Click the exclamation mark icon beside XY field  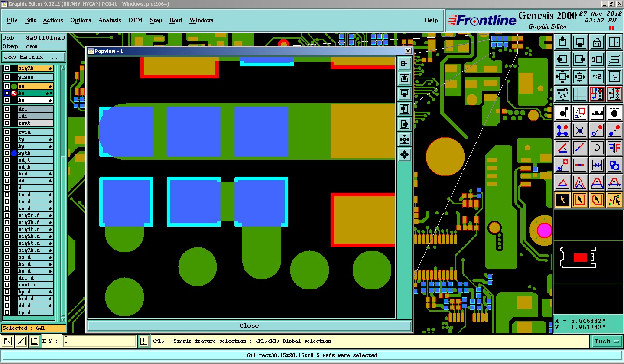pyautogui.click(x=144, y=341)
